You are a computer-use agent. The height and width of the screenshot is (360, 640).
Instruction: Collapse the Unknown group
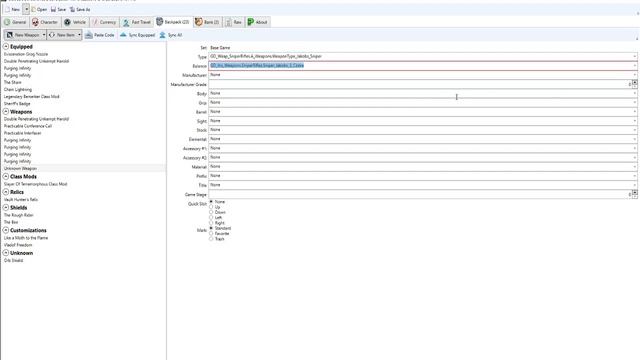6,253
